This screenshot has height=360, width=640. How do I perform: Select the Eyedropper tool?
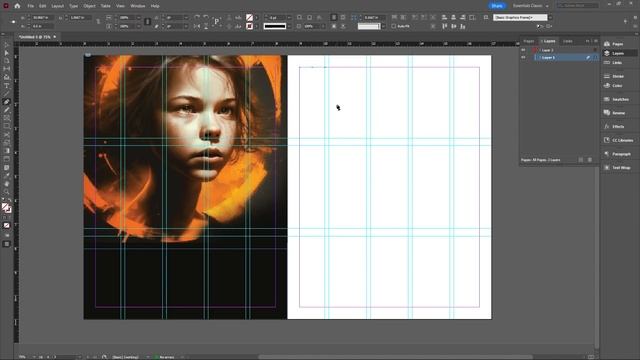coord(7,176)
